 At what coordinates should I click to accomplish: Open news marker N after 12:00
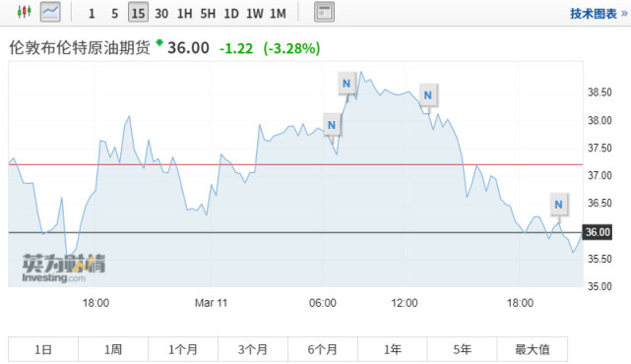tap(428, 95)
